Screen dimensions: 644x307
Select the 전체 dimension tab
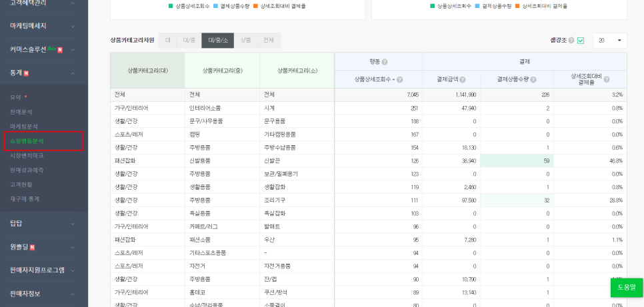[269, 40]
